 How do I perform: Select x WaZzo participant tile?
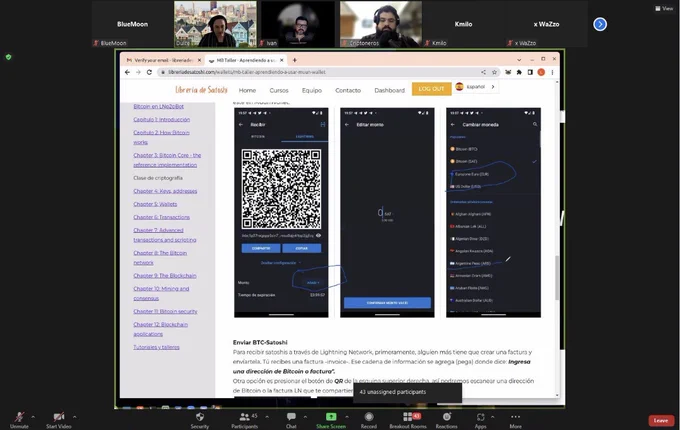(546, 24)
